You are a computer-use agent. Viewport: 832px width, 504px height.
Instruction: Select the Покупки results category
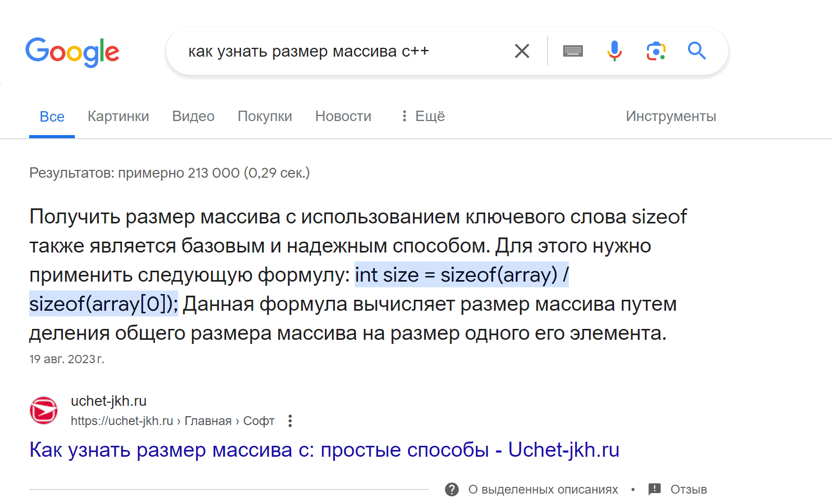coord(265,116)
